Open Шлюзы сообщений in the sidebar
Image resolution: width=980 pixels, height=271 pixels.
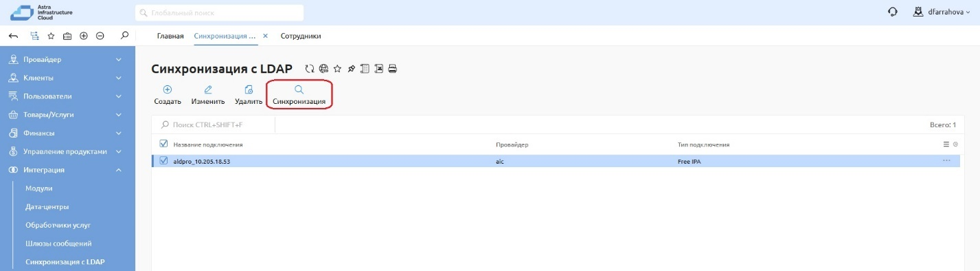[58, 243]
